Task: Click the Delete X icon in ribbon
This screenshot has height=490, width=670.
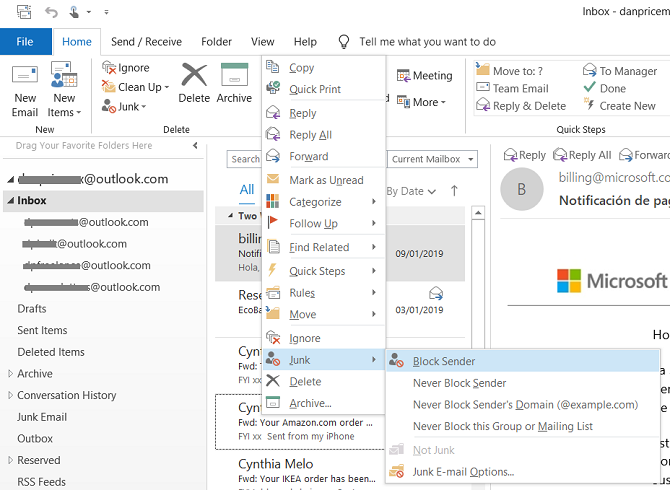Action: point(194,75)
